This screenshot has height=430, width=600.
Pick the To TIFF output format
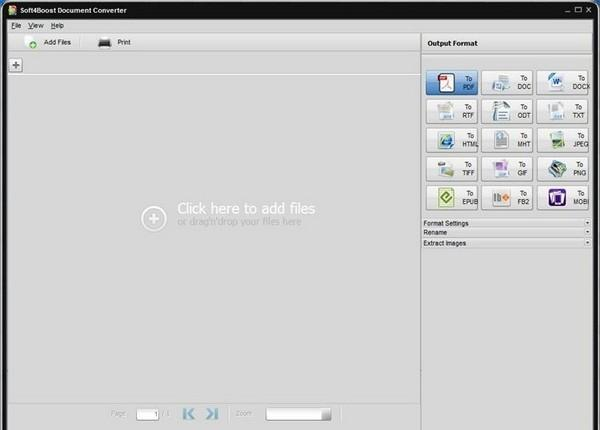[x=452, y=169]
